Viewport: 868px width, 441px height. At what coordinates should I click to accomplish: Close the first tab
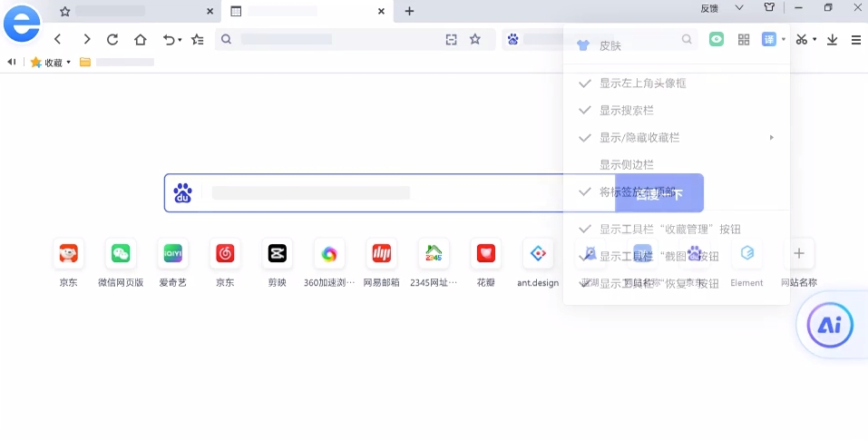210,11
